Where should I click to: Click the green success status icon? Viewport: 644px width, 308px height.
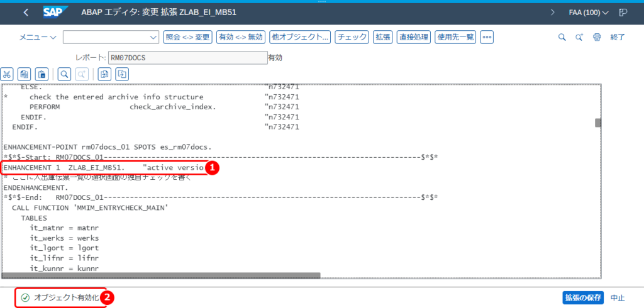tap(25, 298)
